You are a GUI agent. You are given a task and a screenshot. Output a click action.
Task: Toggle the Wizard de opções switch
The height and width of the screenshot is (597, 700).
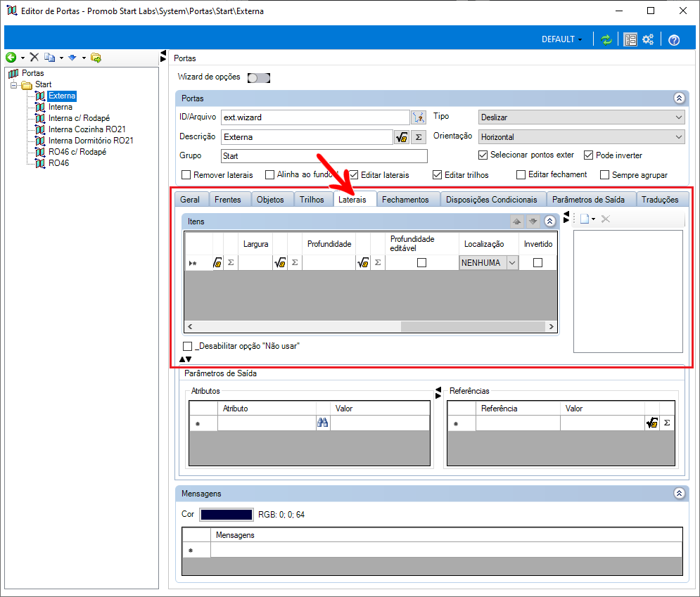pyautogui.click(x=259, y=78)
